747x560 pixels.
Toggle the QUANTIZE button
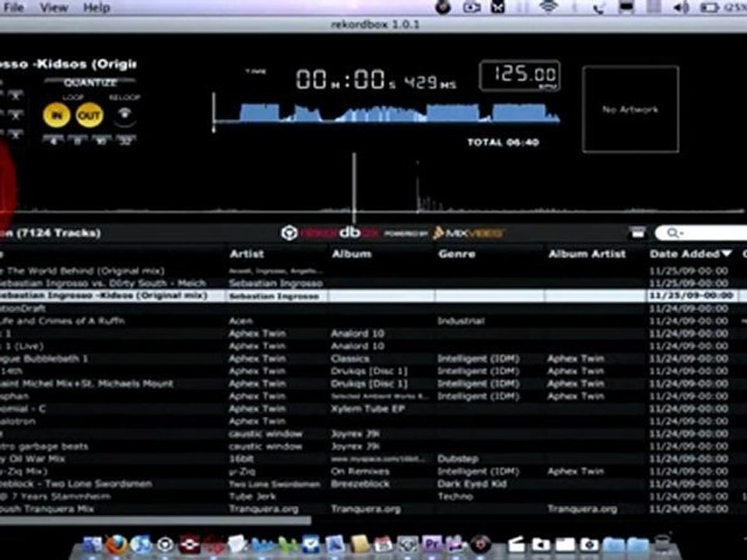tap(90, 82)
